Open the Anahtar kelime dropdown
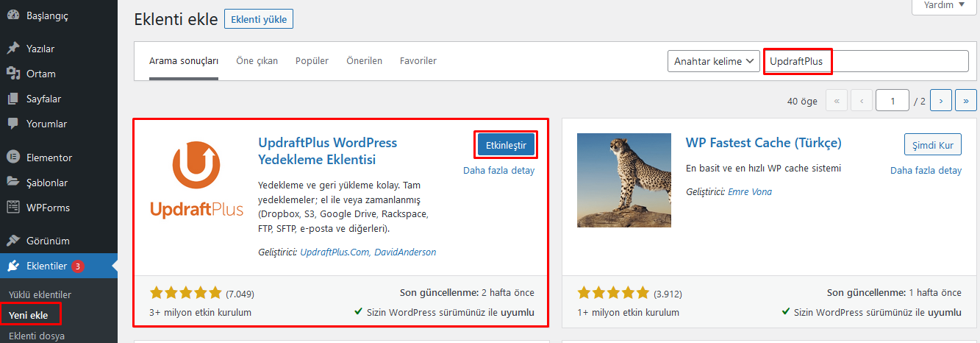 713,61
